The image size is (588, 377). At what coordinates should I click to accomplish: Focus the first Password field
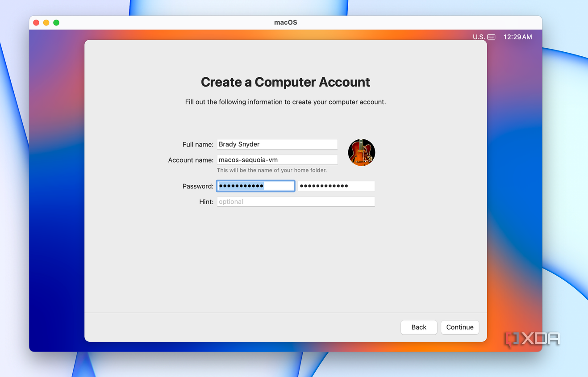tap(255, 186)
